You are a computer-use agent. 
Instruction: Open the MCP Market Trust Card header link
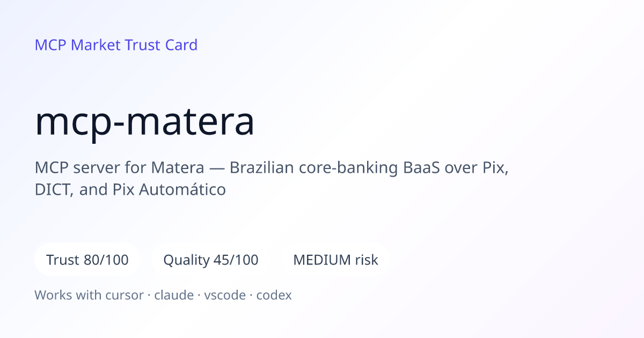point(116,45)
